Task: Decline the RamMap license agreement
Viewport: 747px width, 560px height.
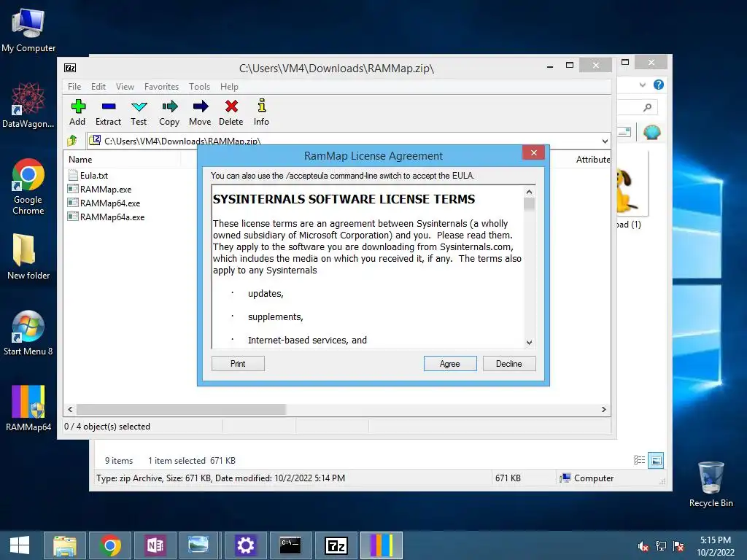Action: [509, 364]
